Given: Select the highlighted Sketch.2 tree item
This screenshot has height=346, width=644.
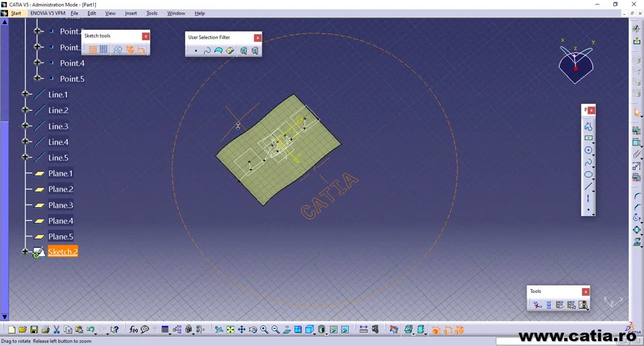Looking at the screenshot, I should click(63, 252).
